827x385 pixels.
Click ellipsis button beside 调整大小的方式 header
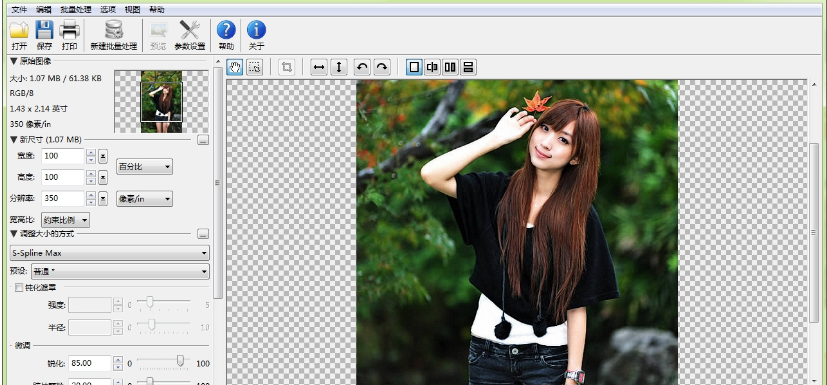(x=203, y=234)
